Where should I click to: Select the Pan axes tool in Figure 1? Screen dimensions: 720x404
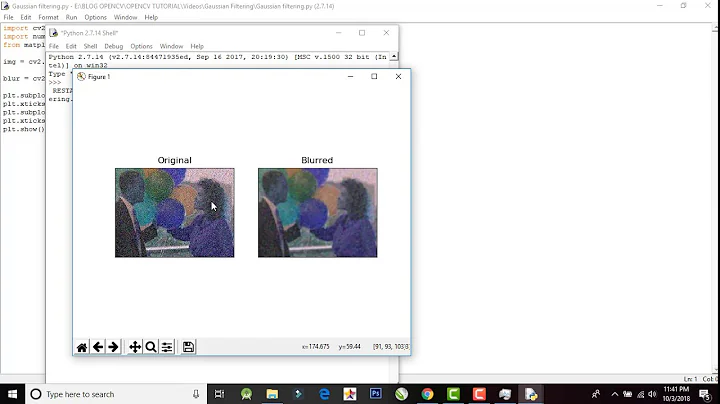(135, 347)
